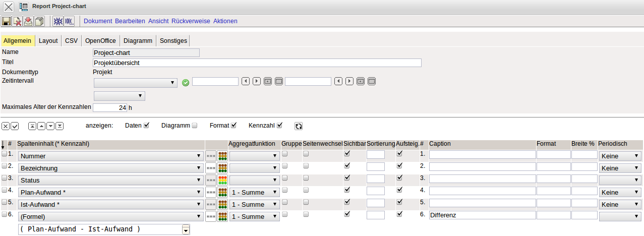Click the Differenz caption field
Image resolution: width=644 pixels, height=236 pixels.
(x=482, y=215)
